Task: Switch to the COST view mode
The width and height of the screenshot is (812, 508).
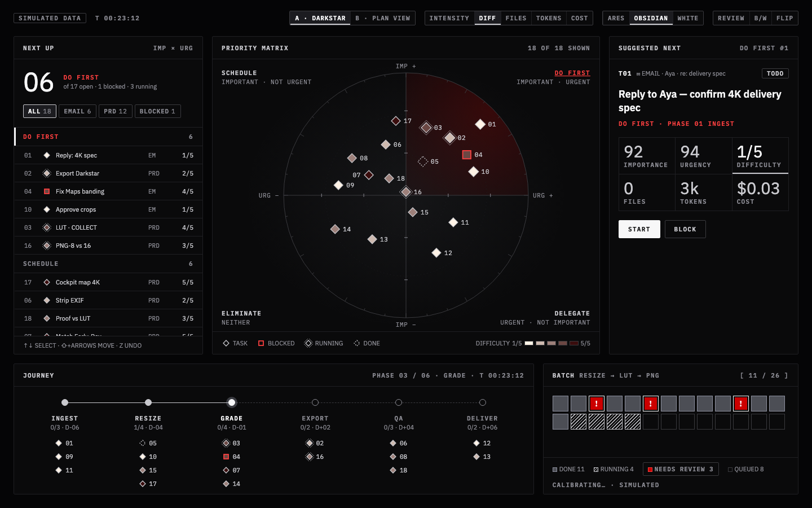Action: (580, 18)
